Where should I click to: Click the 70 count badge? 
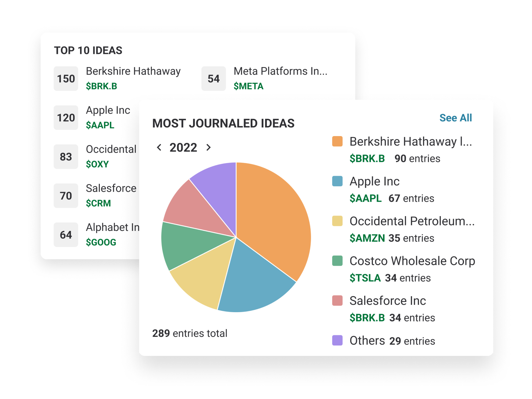tap(66, 196)
